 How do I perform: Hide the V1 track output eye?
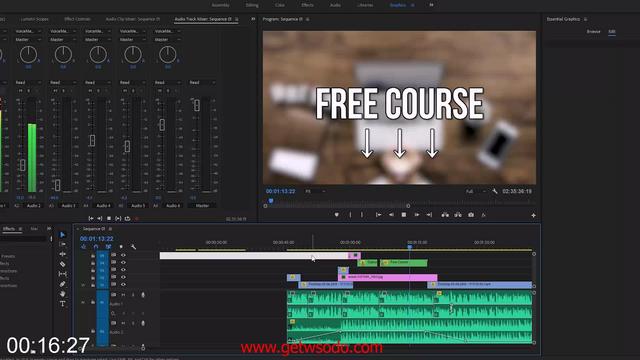[123, 284]
